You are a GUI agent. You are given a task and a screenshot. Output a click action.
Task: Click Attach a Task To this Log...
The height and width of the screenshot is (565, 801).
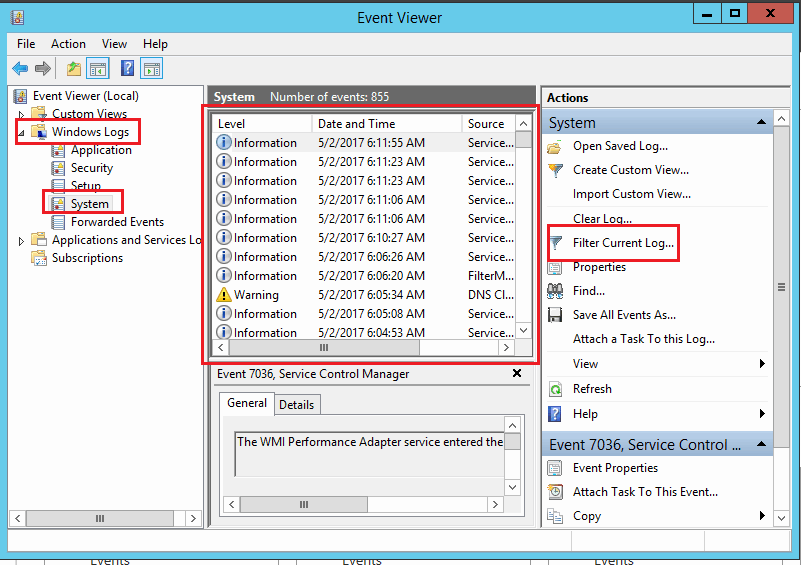(x=644, y=339)
